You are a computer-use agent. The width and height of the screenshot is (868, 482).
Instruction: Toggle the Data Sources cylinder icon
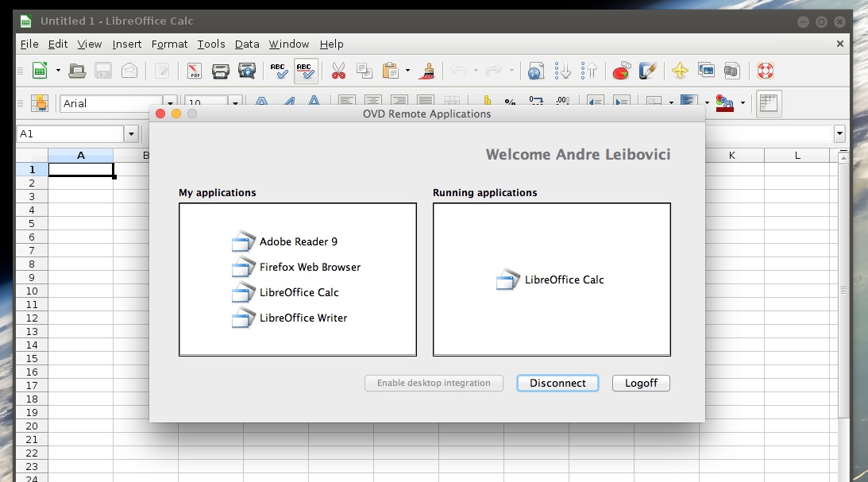point(732,71)
